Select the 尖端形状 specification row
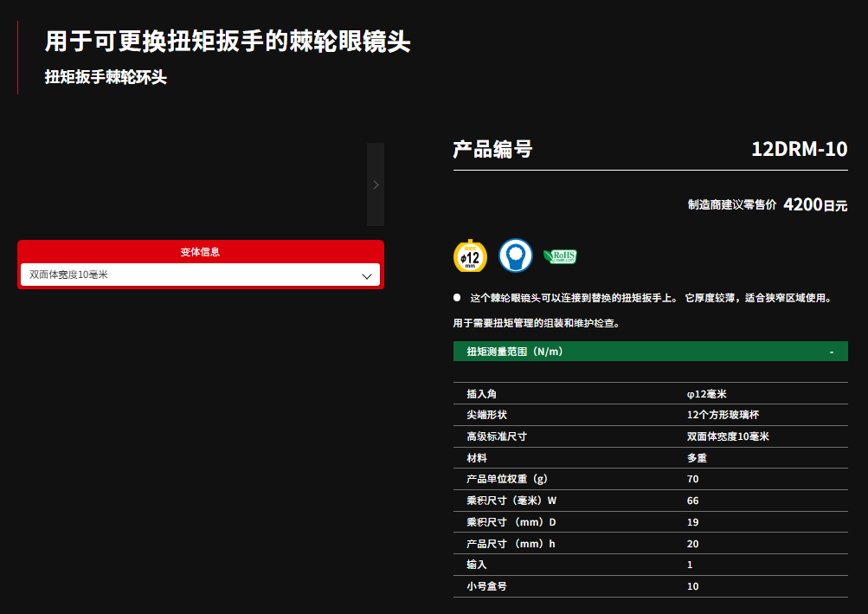The width and height of the screenshot is (868, 614). point(650,415)
